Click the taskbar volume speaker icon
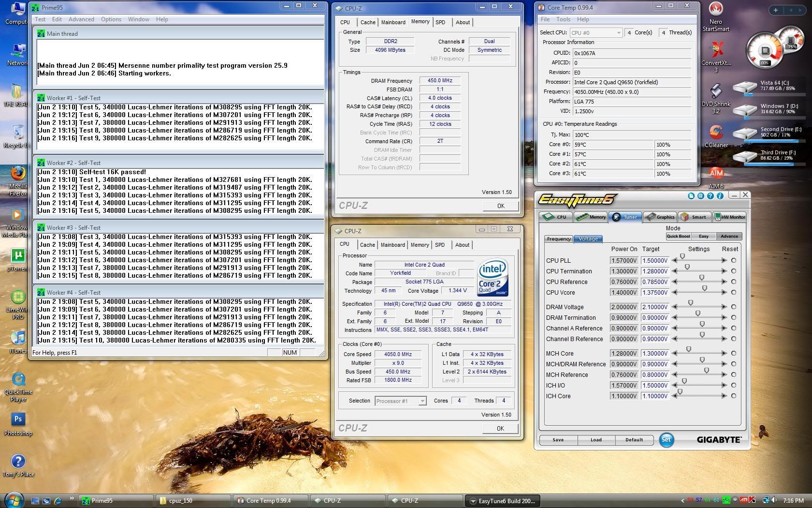Viewport: 812px width, 508px height. coord(773,500)
